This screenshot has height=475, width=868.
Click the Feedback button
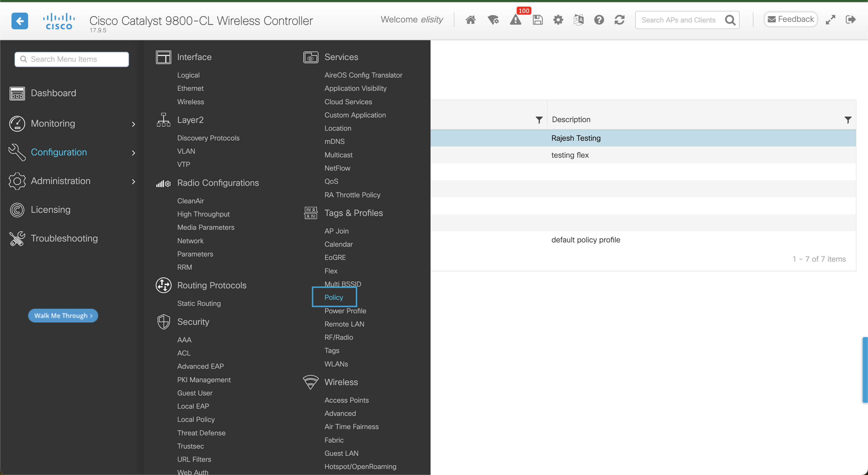click(x=790, y=20)
